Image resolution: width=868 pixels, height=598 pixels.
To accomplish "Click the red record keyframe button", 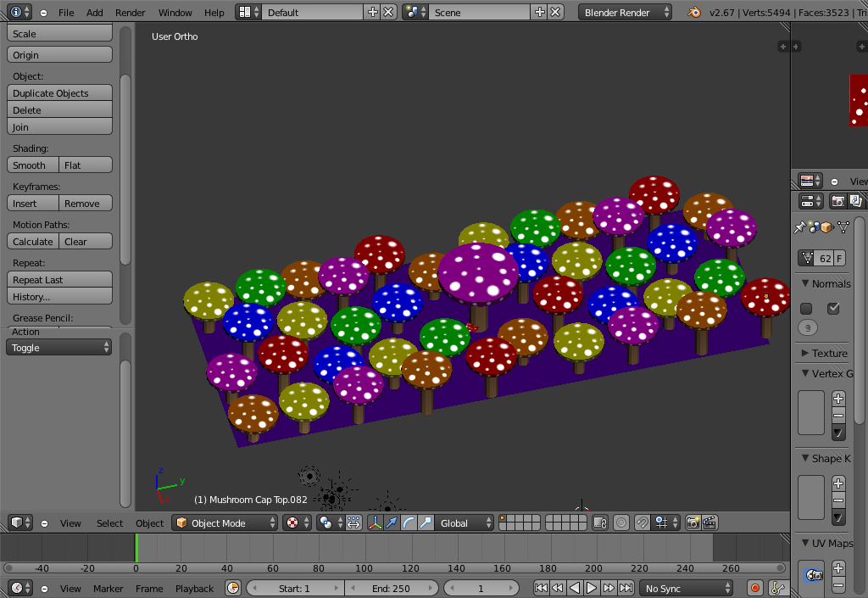I will coord(754,588).
